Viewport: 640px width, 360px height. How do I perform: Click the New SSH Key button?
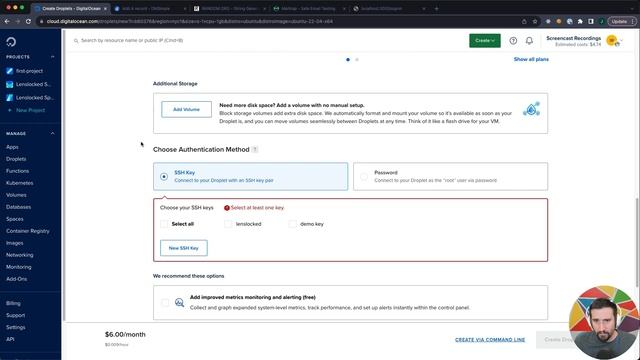(x=184, y=248)
